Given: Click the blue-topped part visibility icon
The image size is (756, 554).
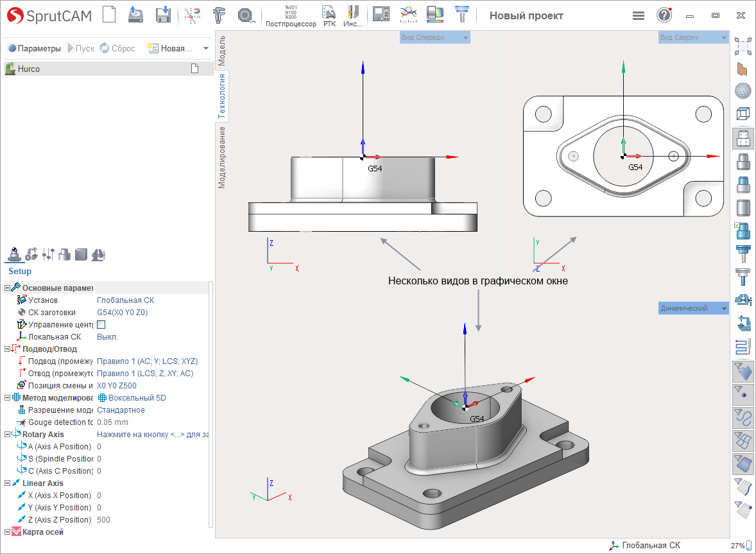Looking at the screenshot, I should pyautogui.click(x=743, y=185).
